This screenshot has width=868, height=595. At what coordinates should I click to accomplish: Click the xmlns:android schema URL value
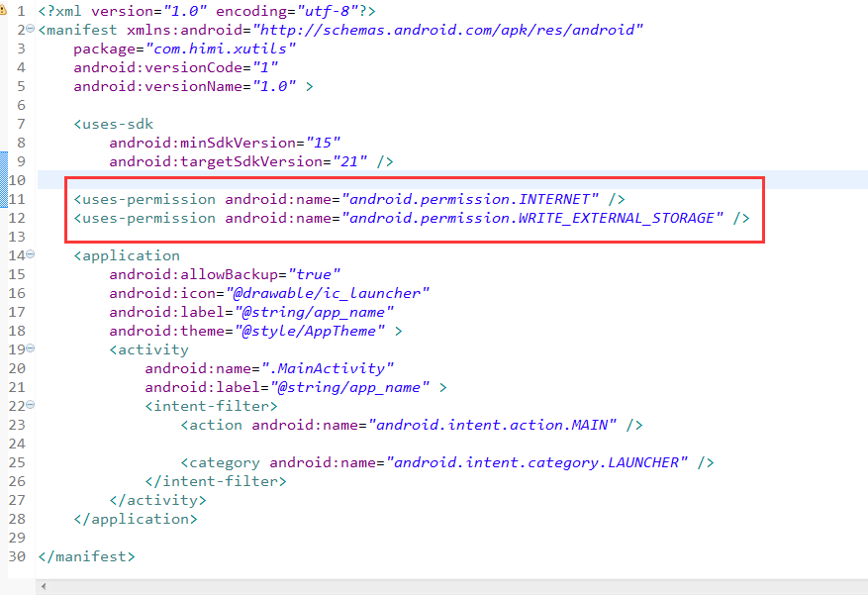click(x=447, y=30)
